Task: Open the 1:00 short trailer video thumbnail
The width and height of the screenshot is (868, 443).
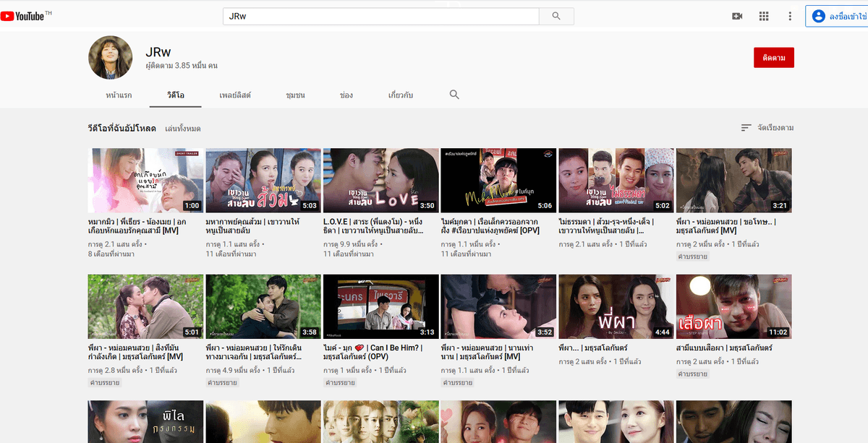Action: [x=146, y=181]
